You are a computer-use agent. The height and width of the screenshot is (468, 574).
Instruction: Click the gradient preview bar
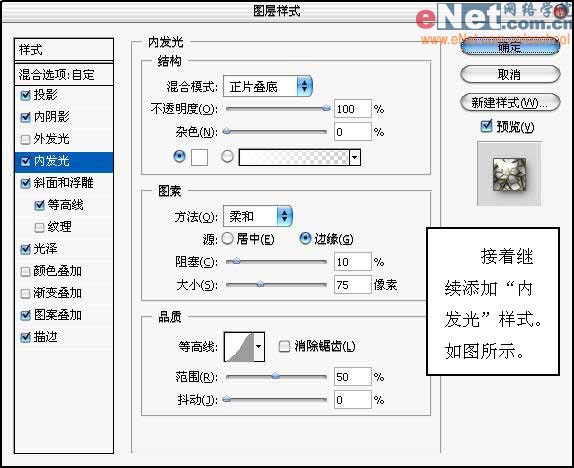click(294, 157)
